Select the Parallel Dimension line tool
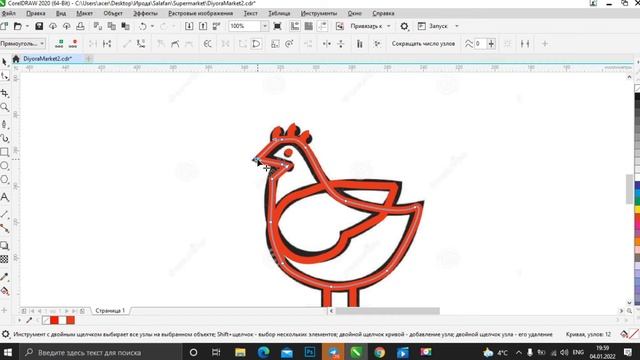Image resolution: width=640 pixels, height=360 pixels. coord(4,214)
